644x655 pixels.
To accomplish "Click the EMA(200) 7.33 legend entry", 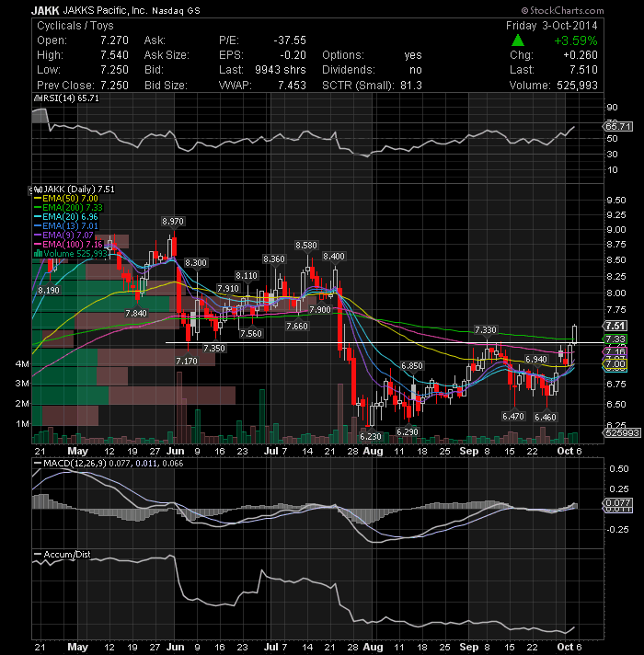I will (68, 208).
